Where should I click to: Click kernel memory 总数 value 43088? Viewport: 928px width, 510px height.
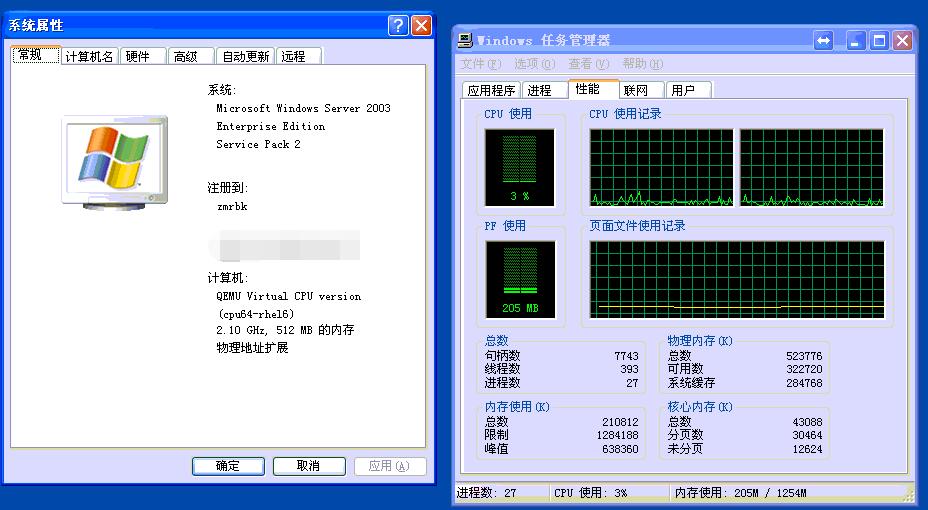(807, 422)
